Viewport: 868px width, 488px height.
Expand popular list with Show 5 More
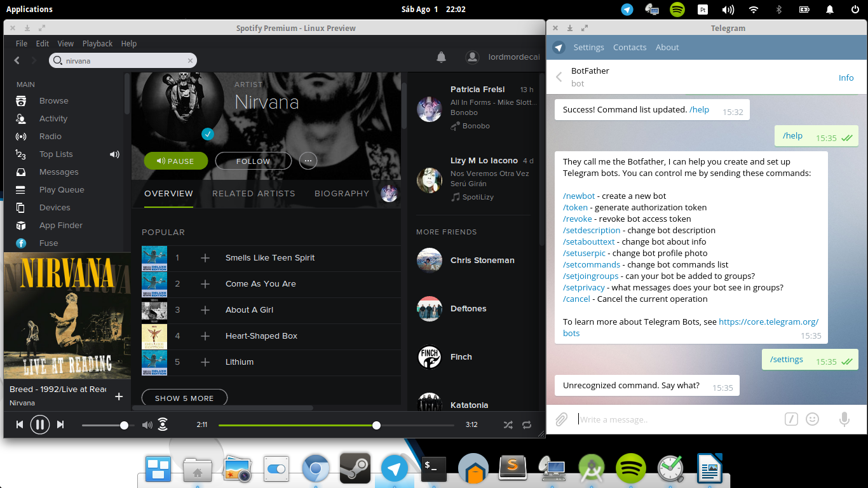pyautogui.click(x=184, y=398)
